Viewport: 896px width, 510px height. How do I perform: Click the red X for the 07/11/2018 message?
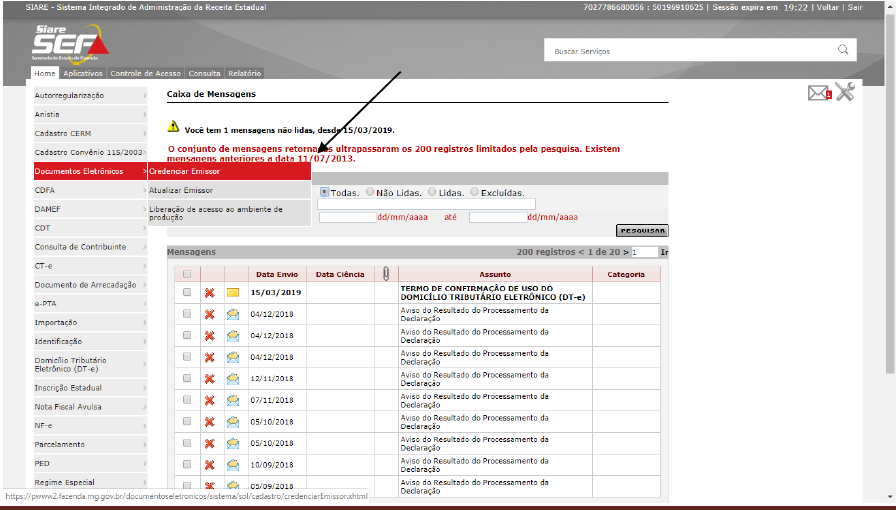click(x=210, y=400)
